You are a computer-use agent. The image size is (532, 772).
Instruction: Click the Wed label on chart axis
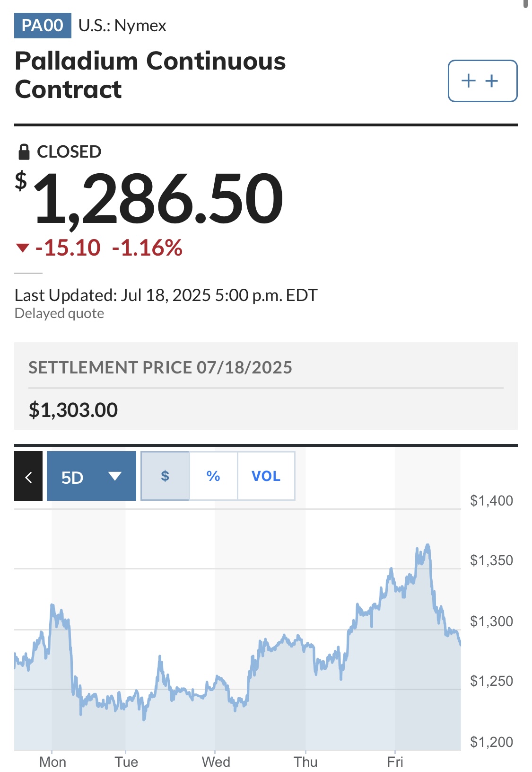coord(216,762)
